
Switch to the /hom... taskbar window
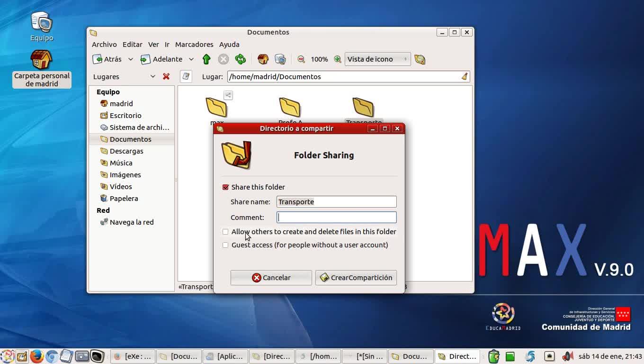(318, 356)
